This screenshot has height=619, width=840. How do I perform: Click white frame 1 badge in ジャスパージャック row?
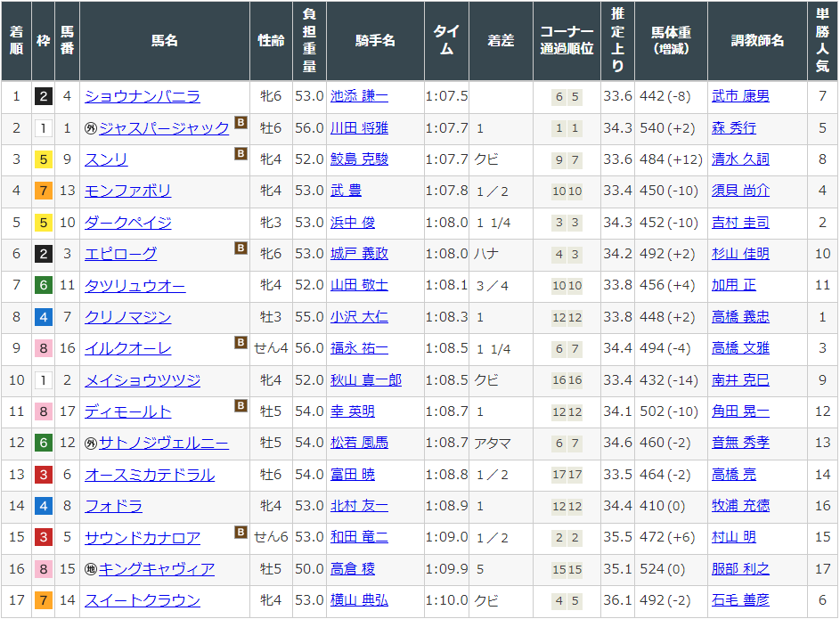pyautogui.click(x=44, y=128)
